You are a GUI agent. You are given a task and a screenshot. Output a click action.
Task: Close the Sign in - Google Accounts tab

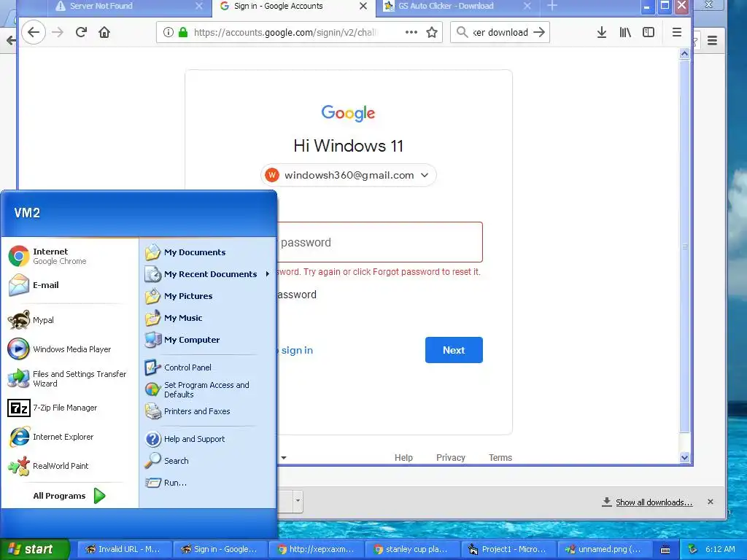tap(363, 6)
